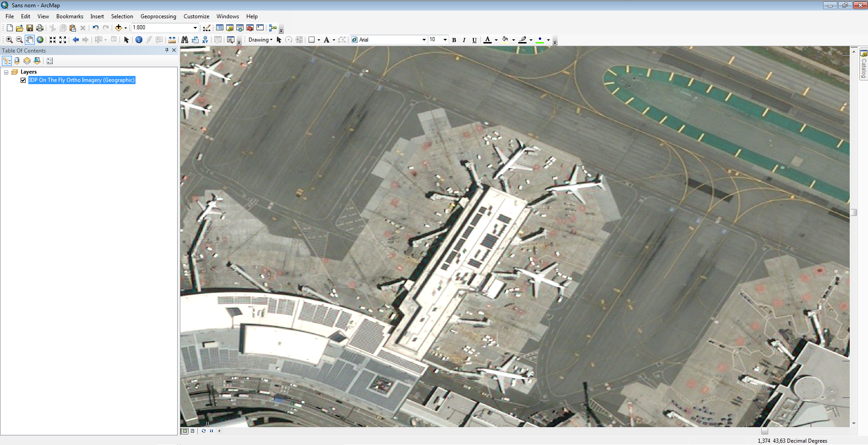Expand the rectangle shape tool dropdown

coord(319,40)
